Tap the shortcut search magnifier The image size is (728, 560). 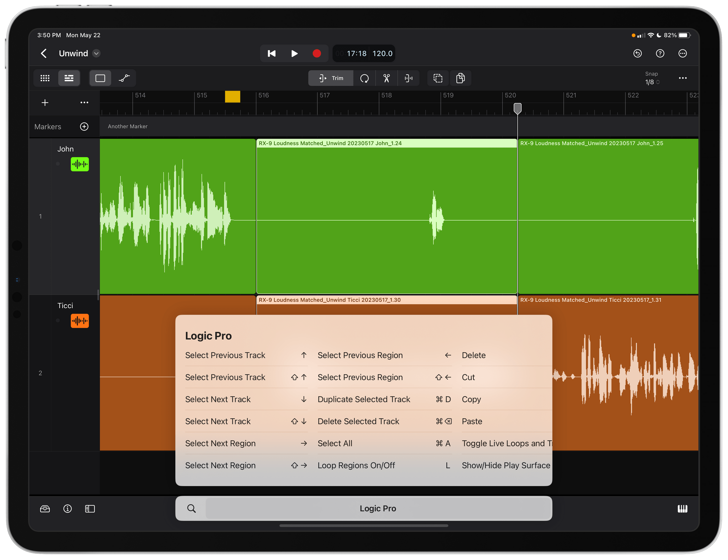(x=191, y=508)
